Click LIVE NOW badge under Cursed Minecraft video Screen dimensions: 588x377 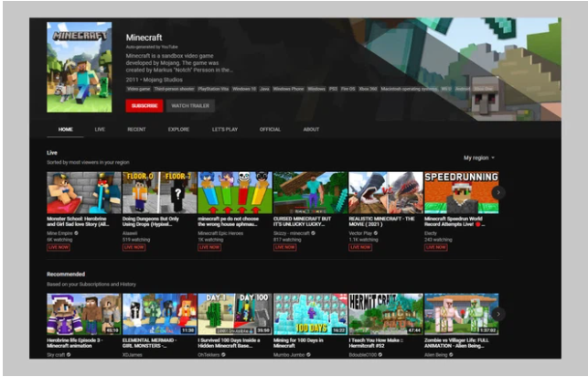point(284,247)
